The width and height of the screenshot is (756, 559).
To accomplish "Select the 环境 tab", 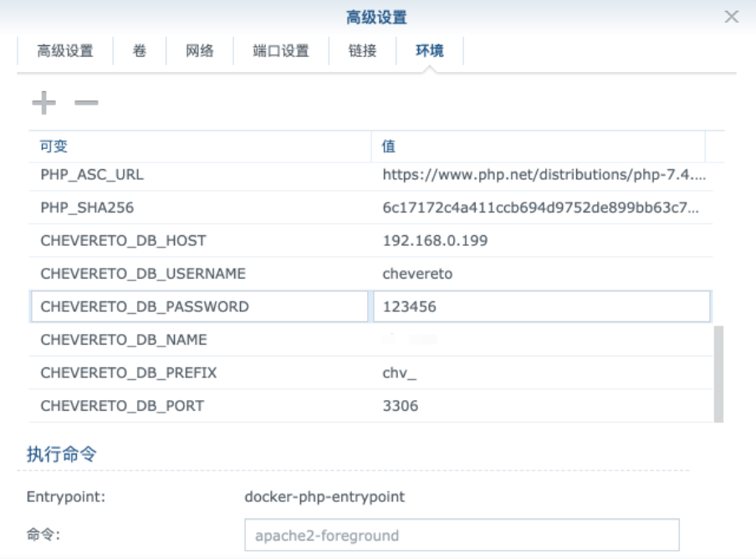I will pos(430,51).
